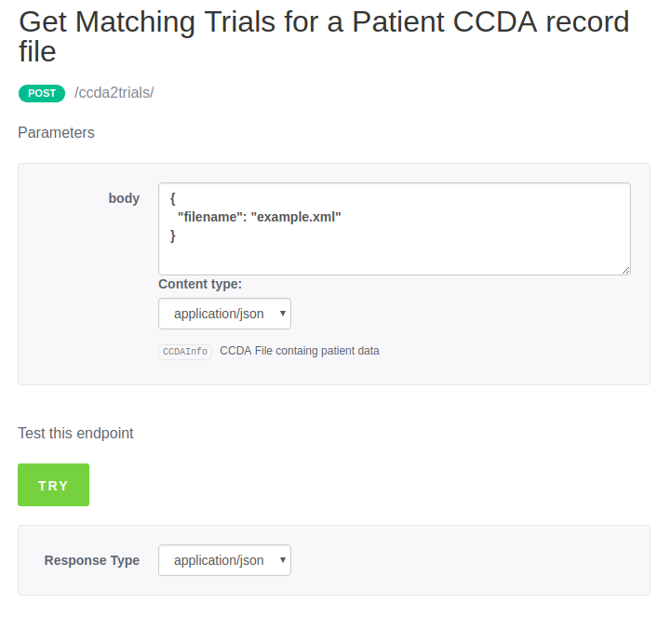The image size is (671, 644).
Task: Click the arrow on Response Type select
Action: [282, 560]
